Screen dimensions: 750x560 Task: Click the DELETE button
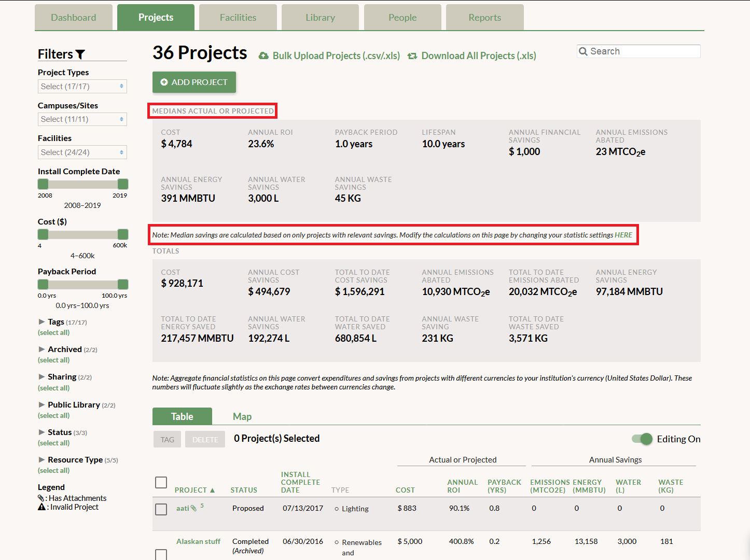click(205, 440)
